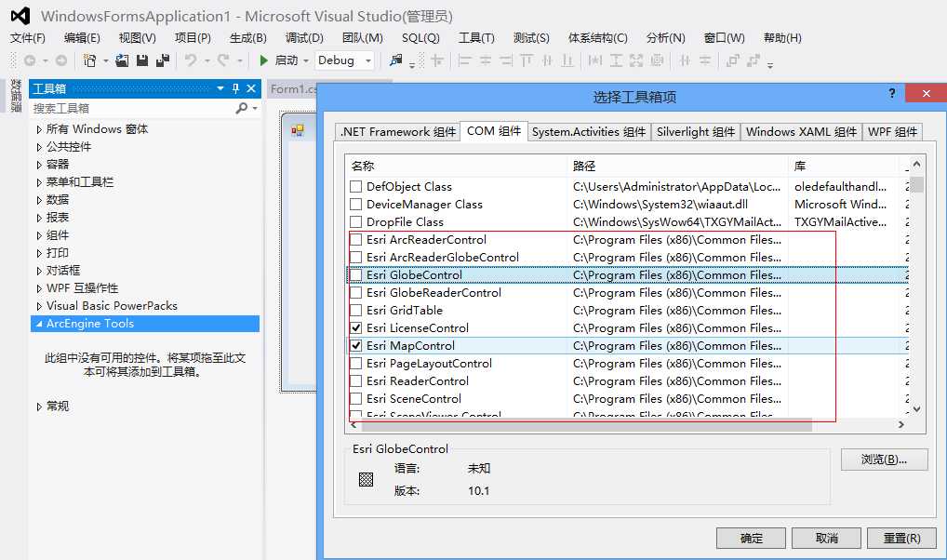Click the Navigate Forward toolbar icon
The image size is (947, 560).
pos(61,60)
